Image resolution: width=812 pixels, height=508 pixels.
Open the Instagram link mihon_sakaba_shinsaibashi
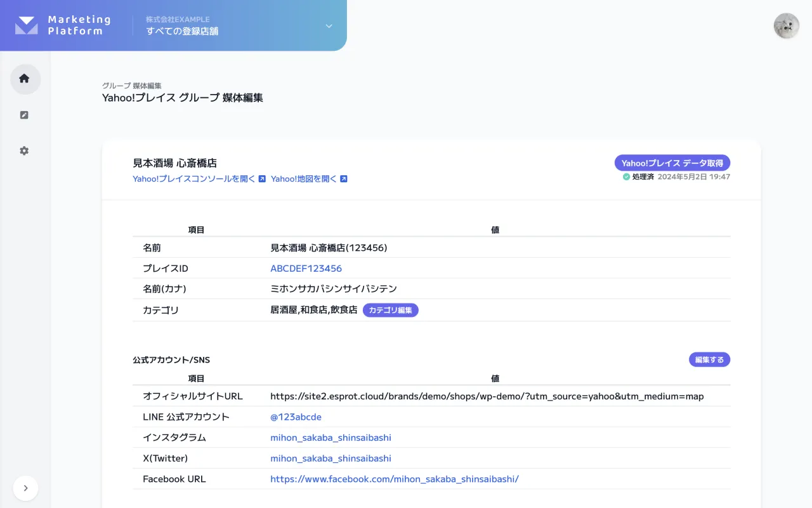point(331,438)
